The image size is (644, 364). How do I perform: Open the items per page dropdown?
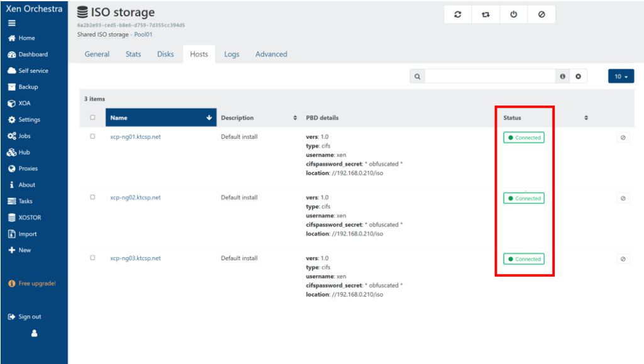click(x=621, y=77)
